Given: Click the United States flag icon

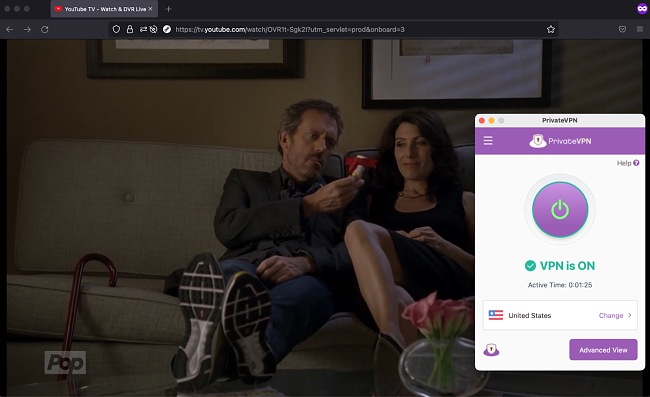Looking at the screenshot, I should tap(496, 315).
